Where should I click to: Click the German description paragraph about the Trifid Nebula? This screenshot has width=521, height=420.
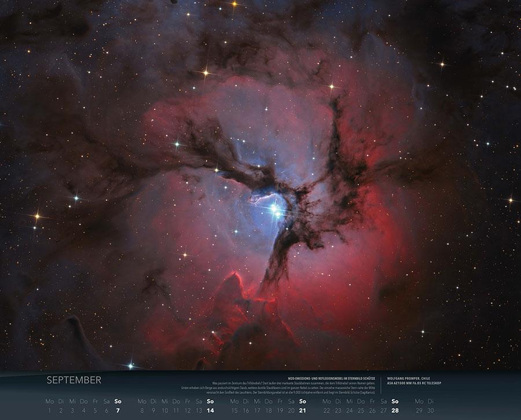(278, 388)
